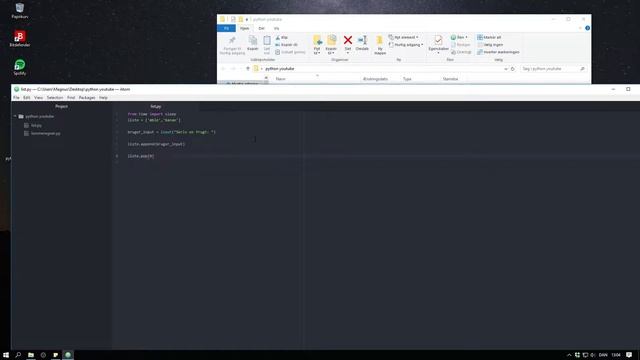Viewport: 640px width, 360px height.
Task: Click Kopiér til (Copy to) in File Explorer
Action: pos(331,44)
